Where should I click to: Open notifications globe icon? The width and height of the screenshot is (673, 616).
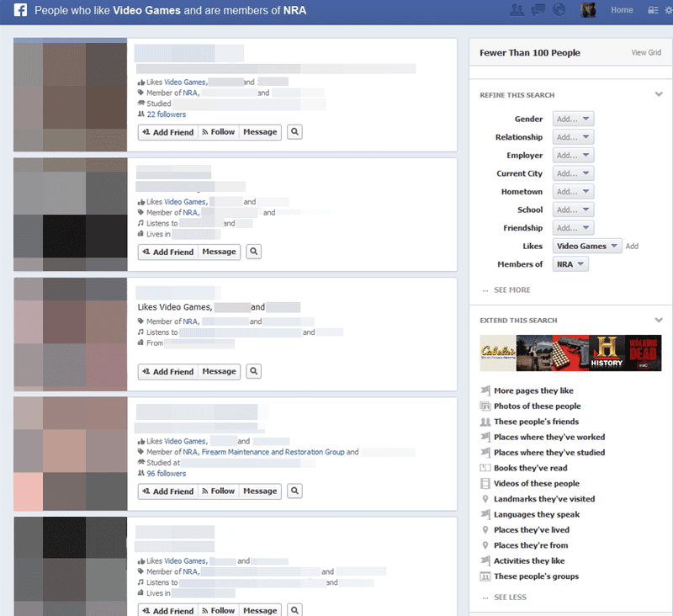559,10
